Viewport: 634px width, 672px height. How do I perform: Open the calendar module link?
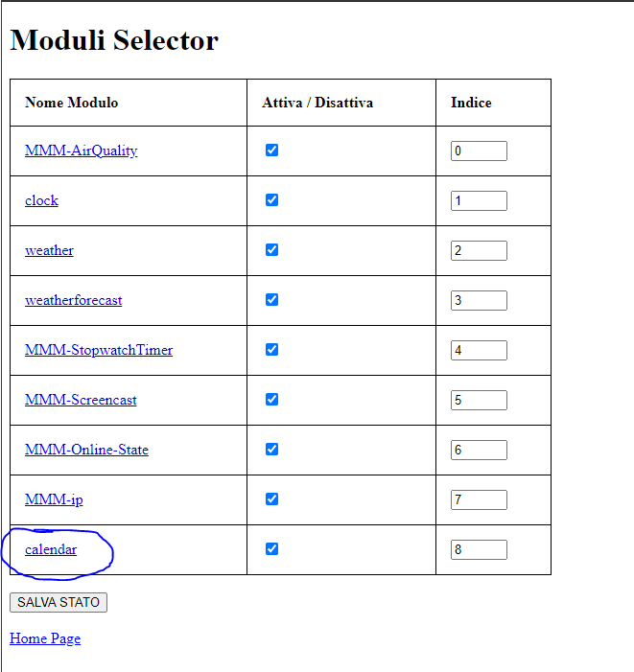click(51, 549)
